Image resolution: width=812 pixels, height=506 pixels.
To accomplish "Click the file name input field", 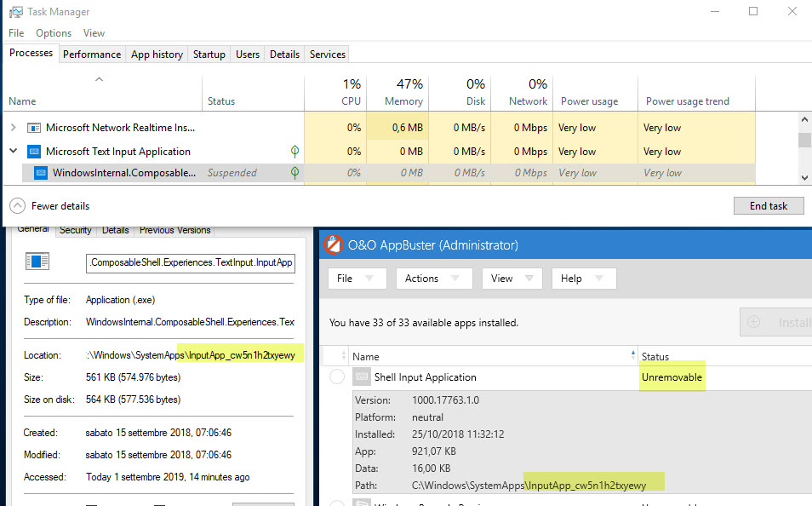I will [x=191, y=263].
